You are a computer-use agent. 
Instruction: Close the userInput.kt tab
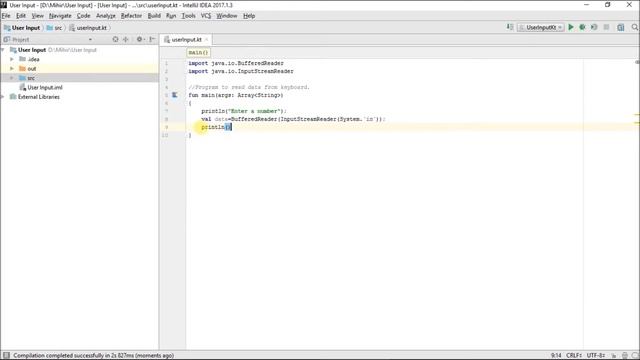pyautogui.click(x=207, y=40)
